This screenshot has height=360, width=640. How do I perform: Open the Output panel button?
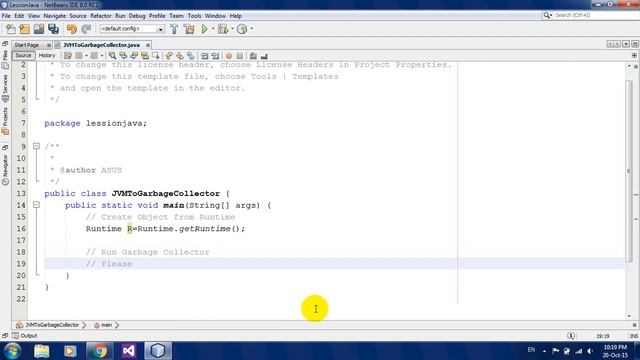[25, 336]
